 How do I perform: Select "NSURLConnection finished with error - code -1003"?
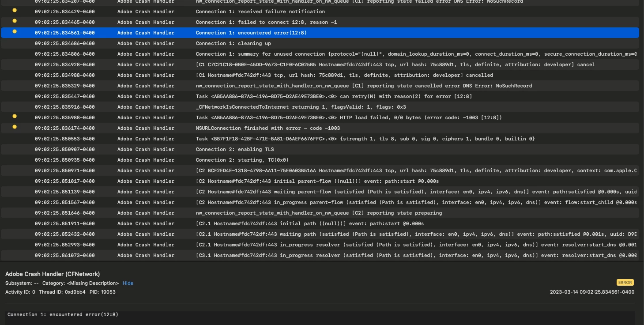point(268,128)
